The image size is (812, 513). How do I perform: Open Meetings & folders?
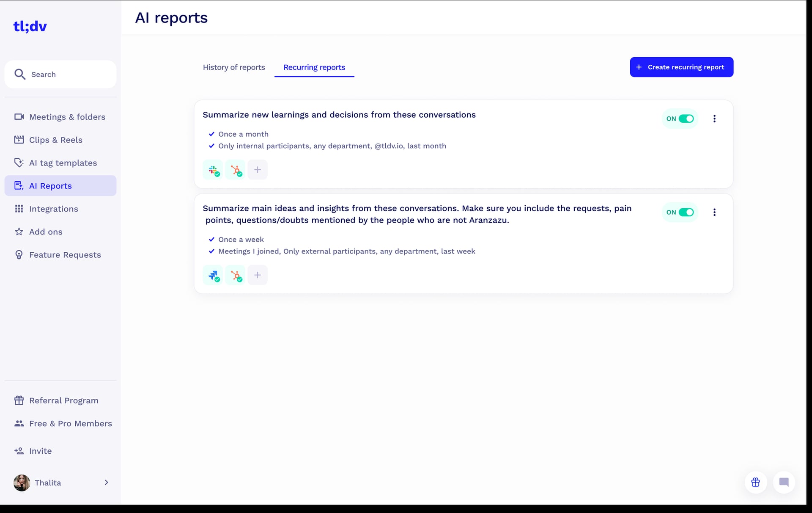click(x=60, y=117)
